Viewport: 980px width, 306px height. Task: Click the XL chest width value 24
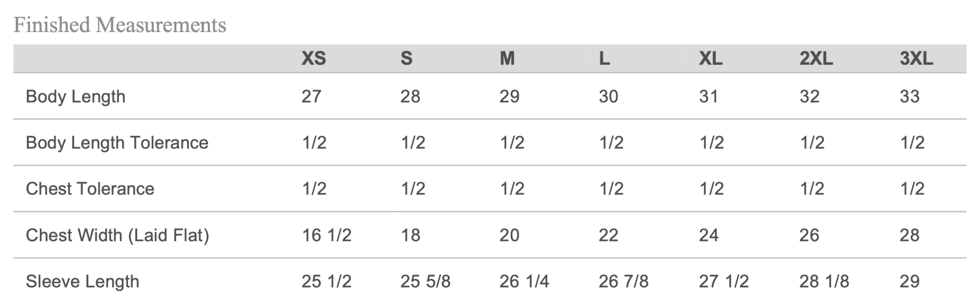pos(709,235)
